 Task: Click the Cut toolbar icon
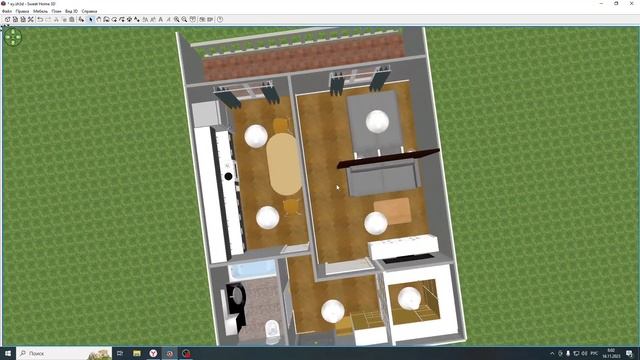tap(56, 19)
